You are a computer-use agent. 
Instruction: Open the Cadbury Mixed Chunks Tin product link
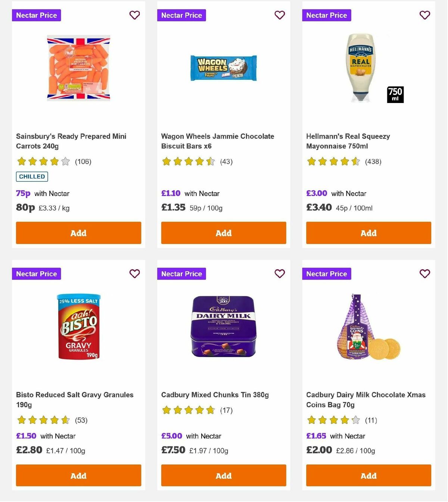click(215, 395)
